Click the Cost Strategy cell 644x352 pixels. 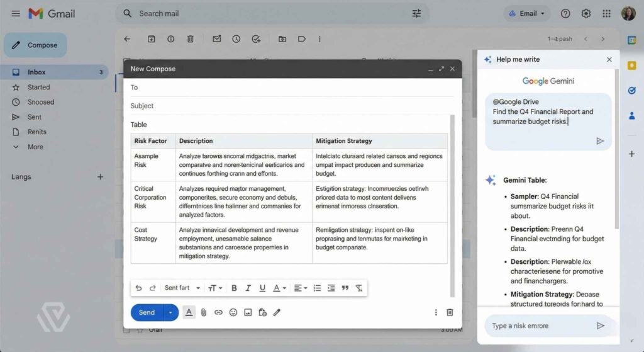(x=153, y=242)
